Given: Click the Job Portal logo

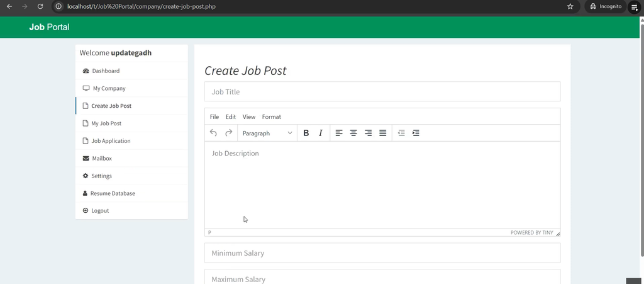Looking at the screenshot, I should pos(49,27).
